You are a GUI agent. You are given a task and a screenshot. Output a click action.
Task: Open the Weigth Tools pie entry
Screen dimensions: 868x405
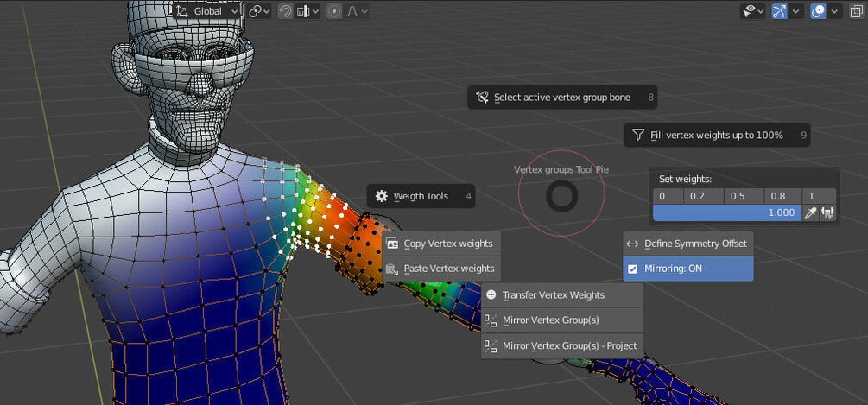coord(421,196)
